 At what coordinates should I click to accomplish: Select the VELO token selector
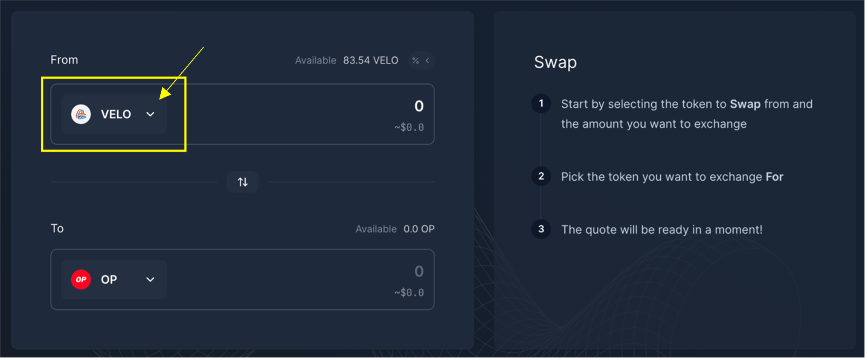[114, 114]
